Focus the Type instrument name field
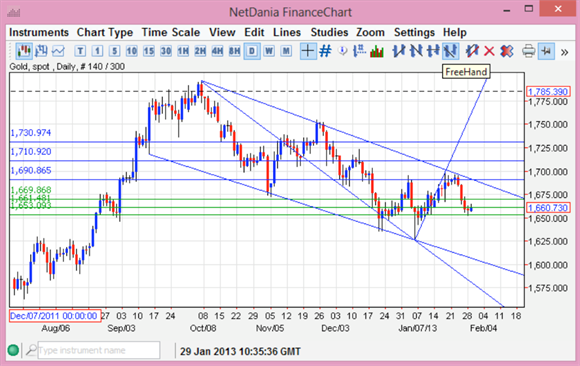The image size is (580, 366). (98, 350)
